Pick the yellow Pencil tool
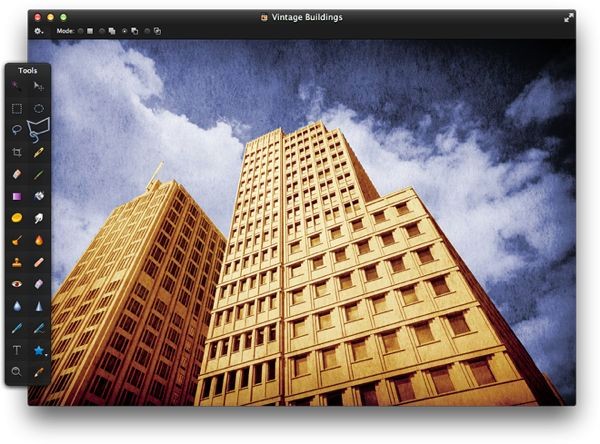 (x=39, y=153)
